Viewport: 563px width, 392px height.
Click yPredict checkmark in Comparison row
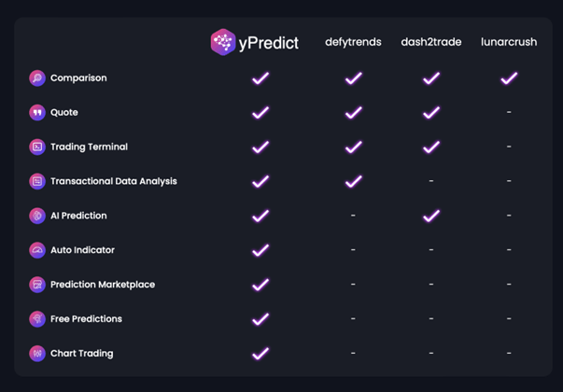[260, 78]
